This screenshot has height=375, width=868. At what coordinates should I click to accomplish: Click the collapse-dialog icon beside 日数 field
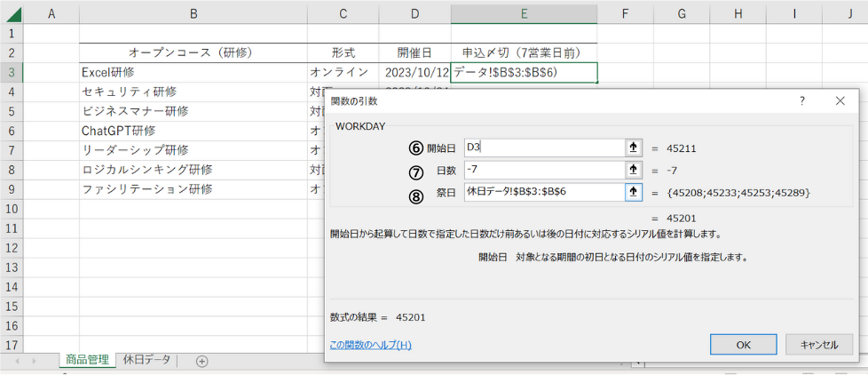[634, 170]
